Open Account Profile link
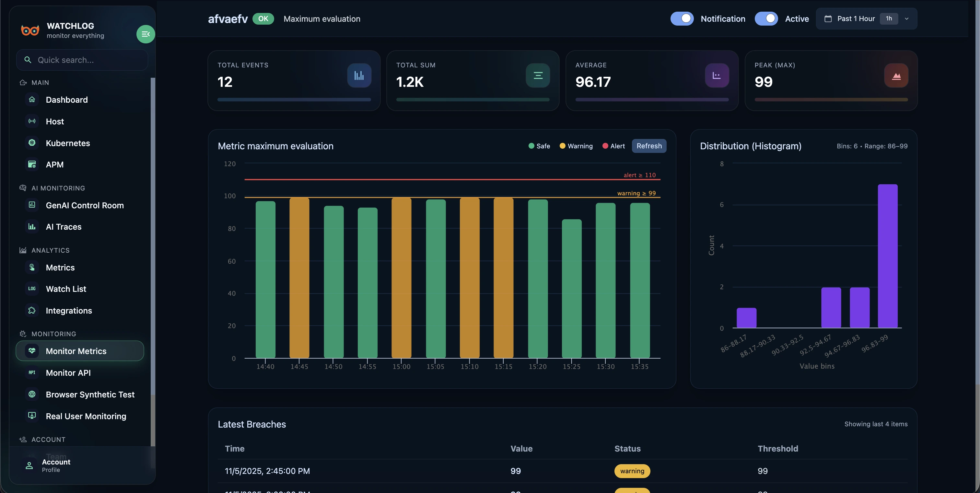The width and height of the screenshot is (980, 493). pyautogui.click(x=55, y=465)
